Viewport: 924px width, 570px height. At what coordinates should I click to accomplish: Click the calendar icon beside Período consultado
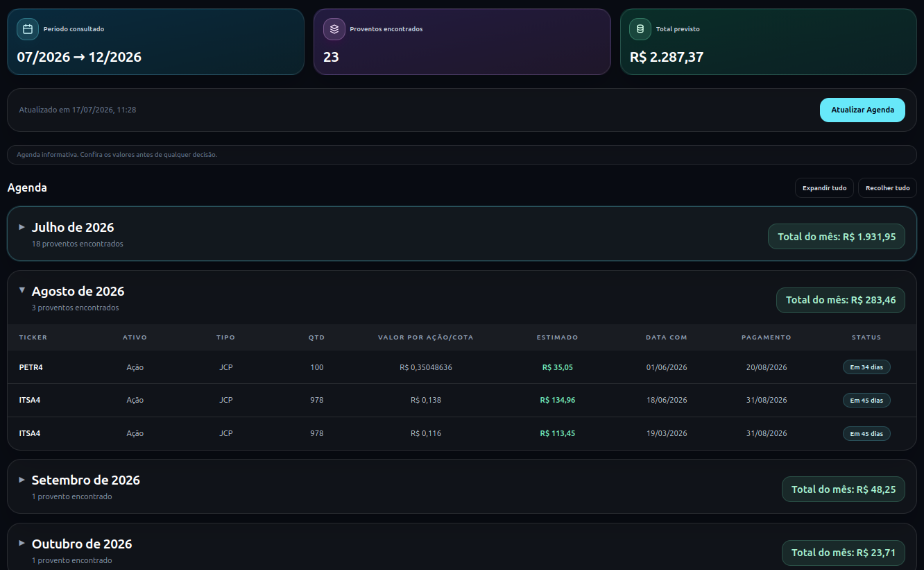[x=28, y=29]
